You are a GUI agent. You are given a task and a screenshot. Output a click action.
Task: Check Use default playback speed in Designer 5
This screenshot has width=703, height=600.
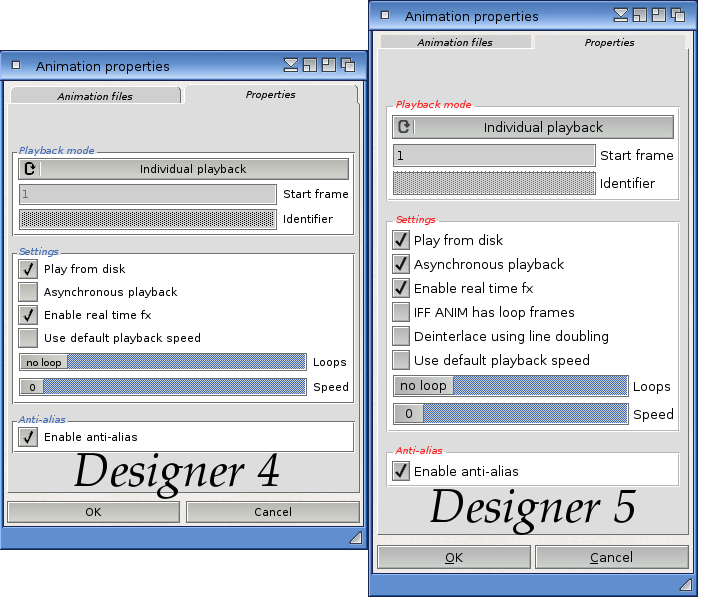[401, 361]
